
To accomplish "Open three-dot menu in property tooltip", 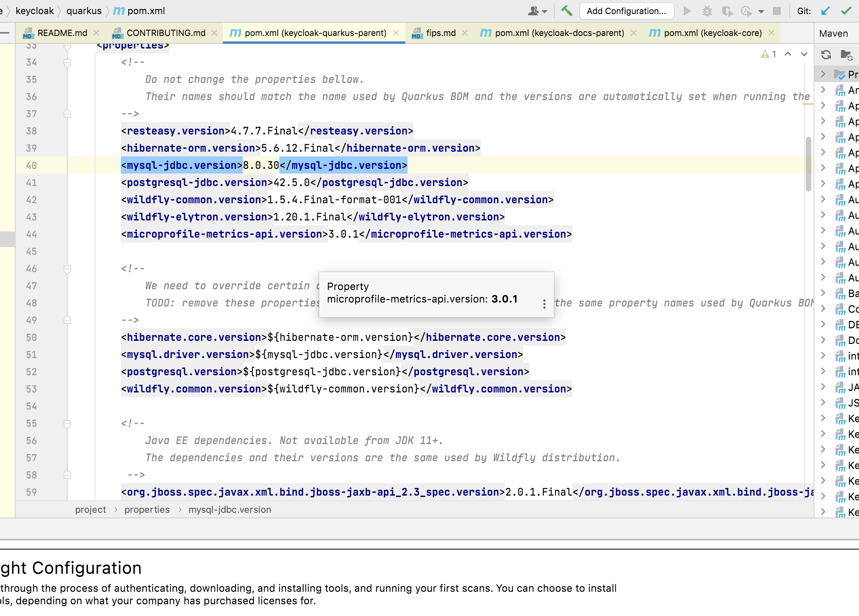I will 544,304.
